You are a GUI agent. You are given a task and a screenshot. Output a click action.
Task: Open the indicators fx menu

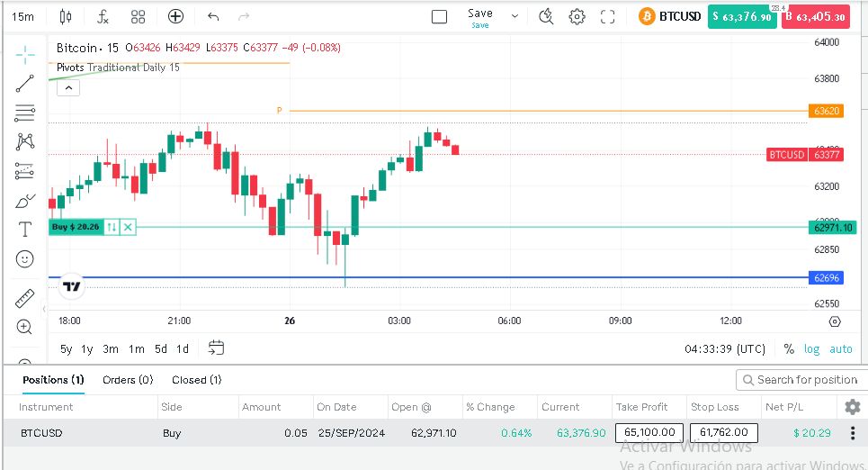(x=103, y=16)
